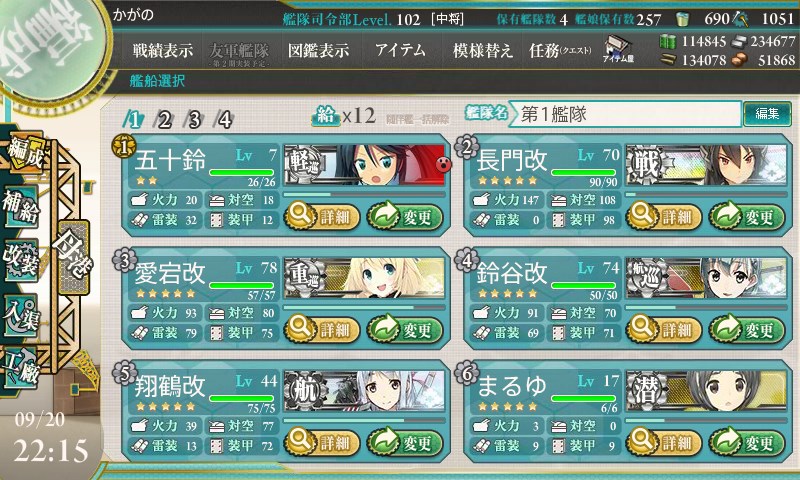Open 図鑑表示 encyclopedia menu
800x480 pixels.
pyautogui.click(x=318, y=50)
